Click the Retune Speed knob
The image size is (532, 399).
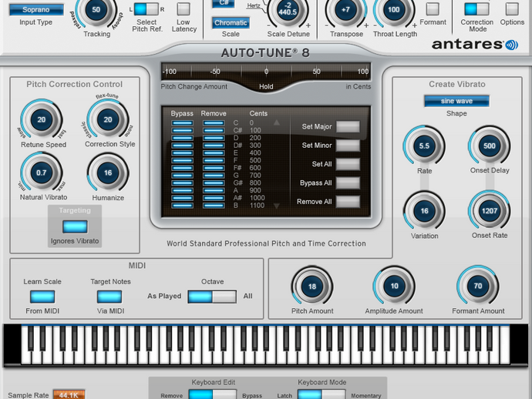[42, 119]
